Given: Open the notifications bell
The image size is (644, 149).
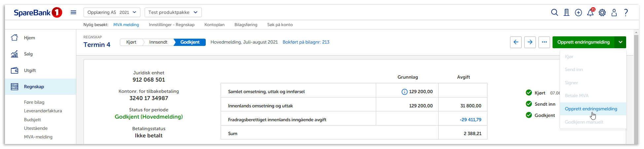Looking at the screenshot, I should coord(590,13).
